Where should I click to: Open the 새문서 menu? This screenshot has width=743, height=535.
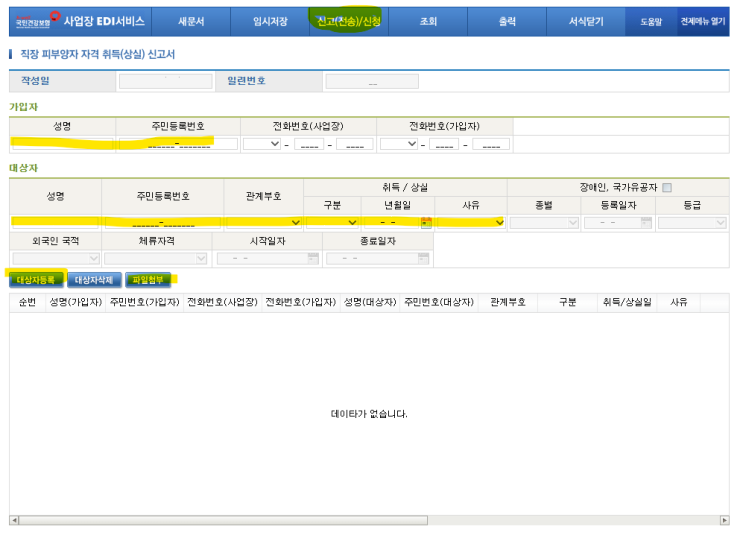point(191,21)
